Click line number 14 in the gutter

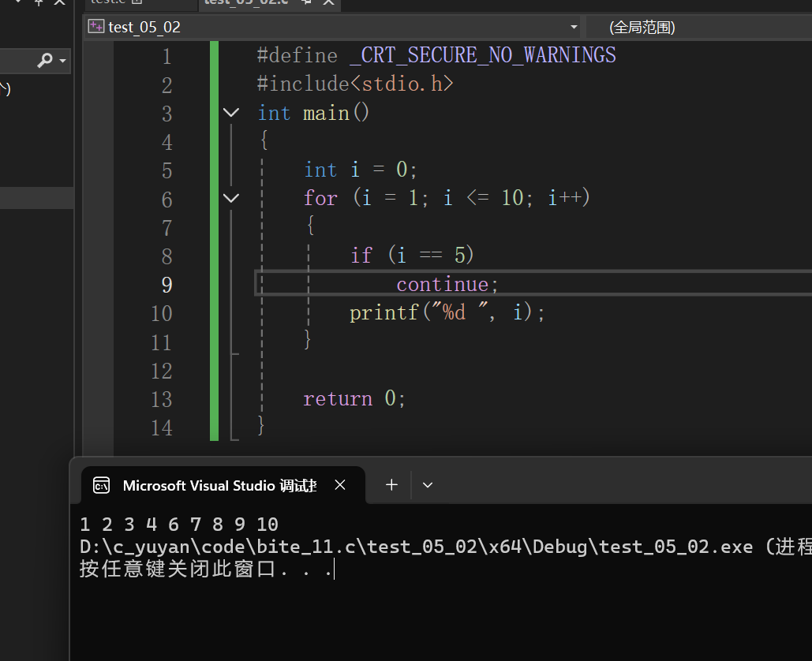pos(162,428)
